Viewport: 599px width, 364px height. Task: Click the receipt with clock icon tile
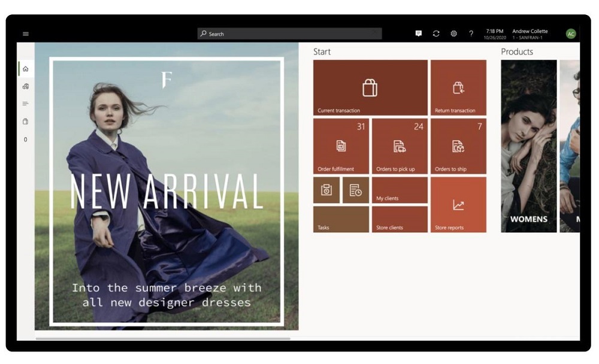pyautogui.click(x=356, y=190)
